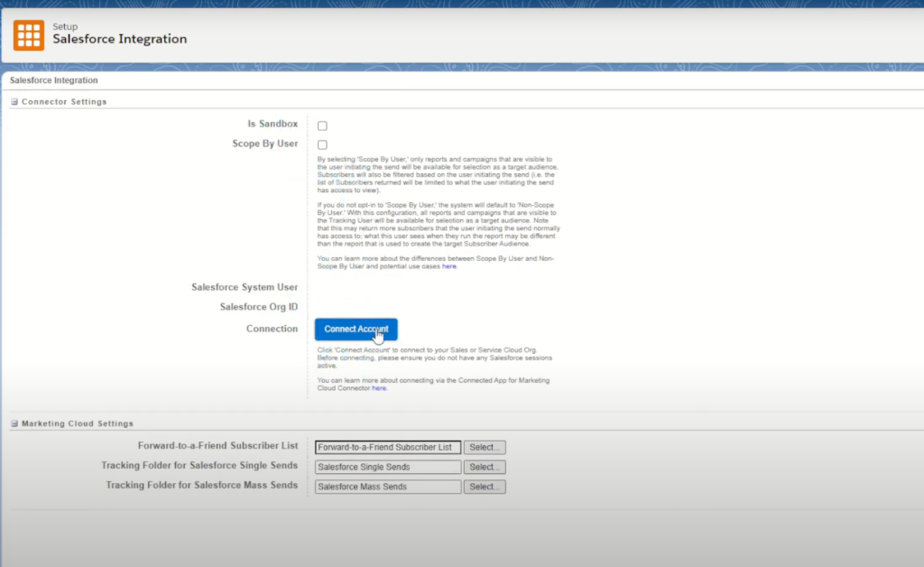The image size is (924, 567).
Task: Click the Scope By User field label
Action: (x=264, y=144)
